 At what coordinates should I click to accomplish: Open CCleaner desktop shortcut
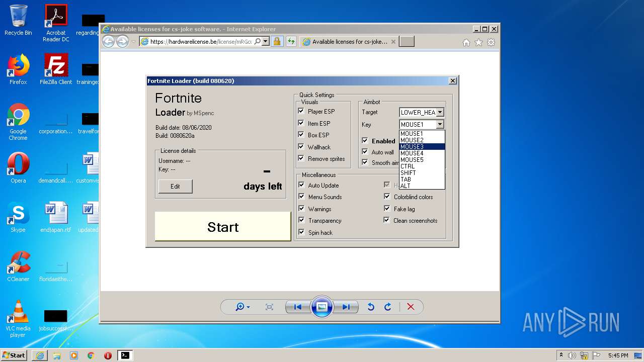[x=18, y=266]
